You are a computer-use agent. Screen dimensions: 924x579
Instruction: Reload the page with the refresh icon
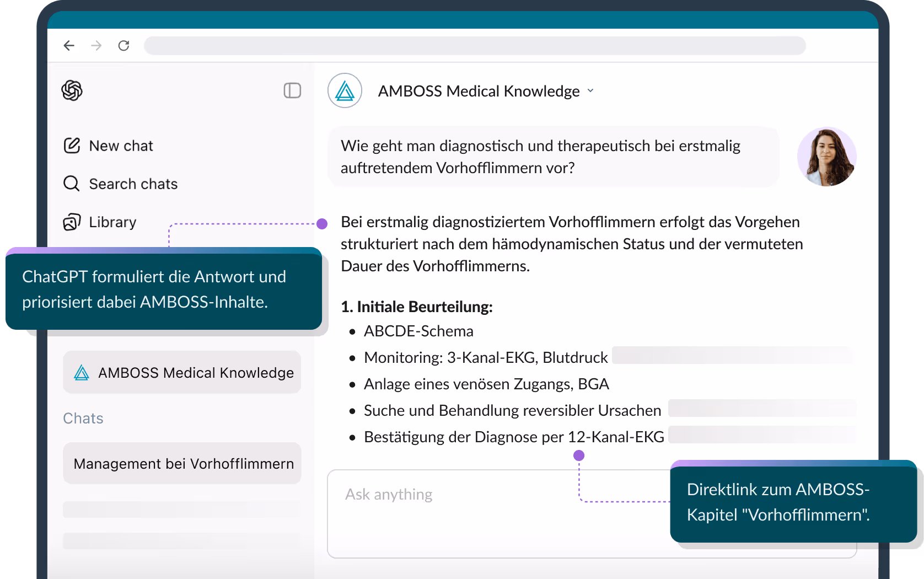pos(124,45)
